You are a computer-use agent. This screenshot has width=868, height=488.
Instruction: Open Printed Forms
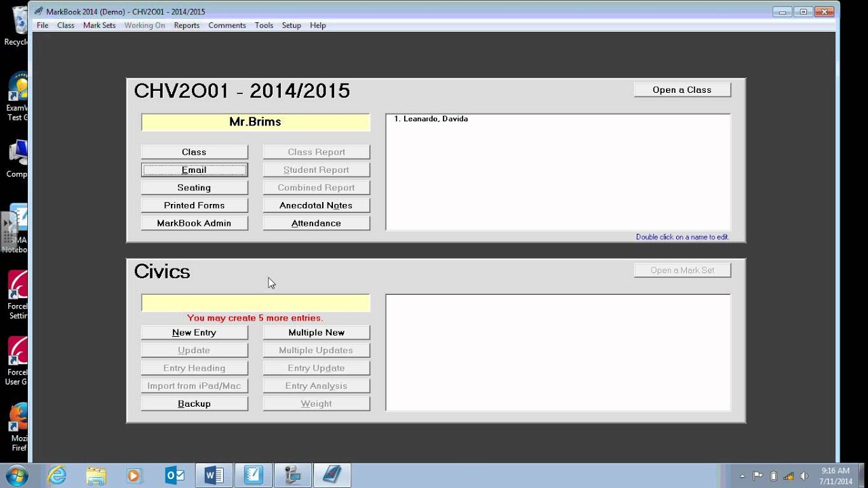[194, 205]
